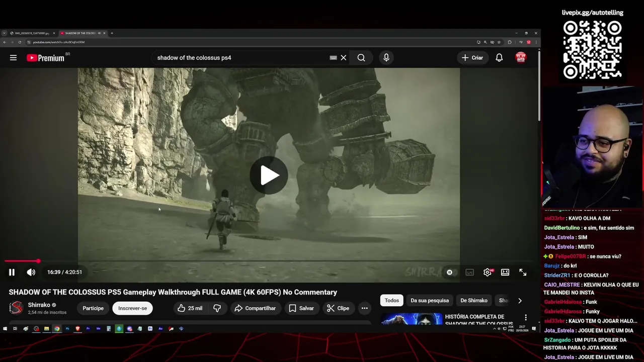Image resolution: width=644 pixels, height=362 pixels.
Task: Dislike the video with thumbs down
Action: tap(217, 308)
